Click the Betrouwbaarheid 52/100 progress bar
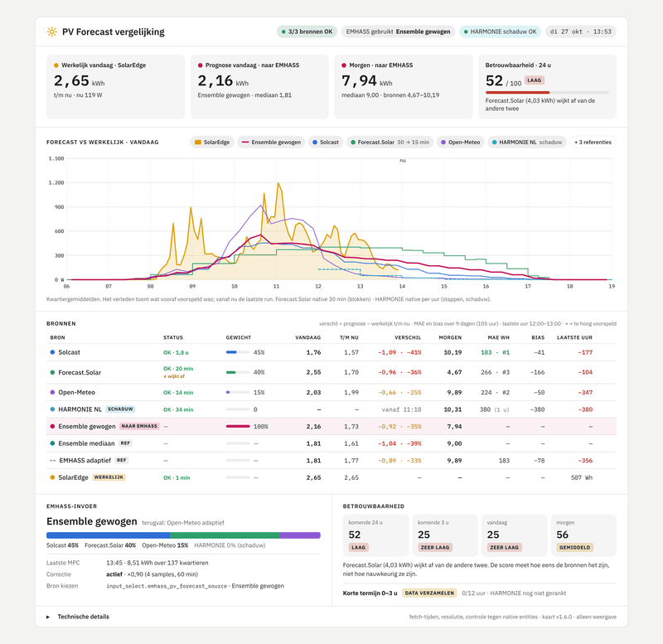The width and height of the screenshot is (663, 644). point(547,92)
